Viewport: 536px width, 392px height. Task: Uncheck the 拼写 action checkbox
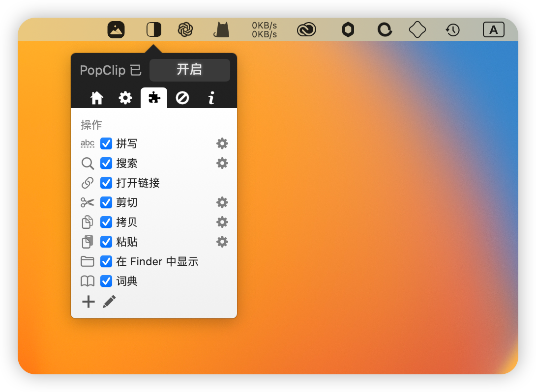coord(106,143)
